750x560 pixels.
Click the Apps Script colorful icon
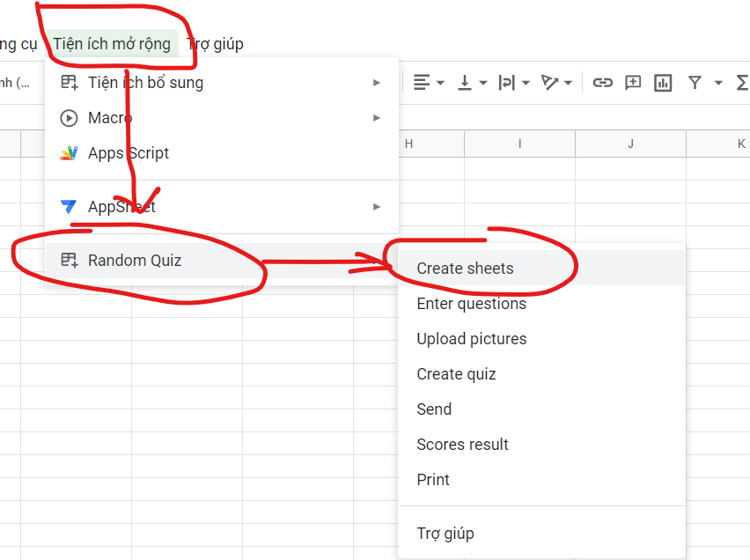(69, 153)
